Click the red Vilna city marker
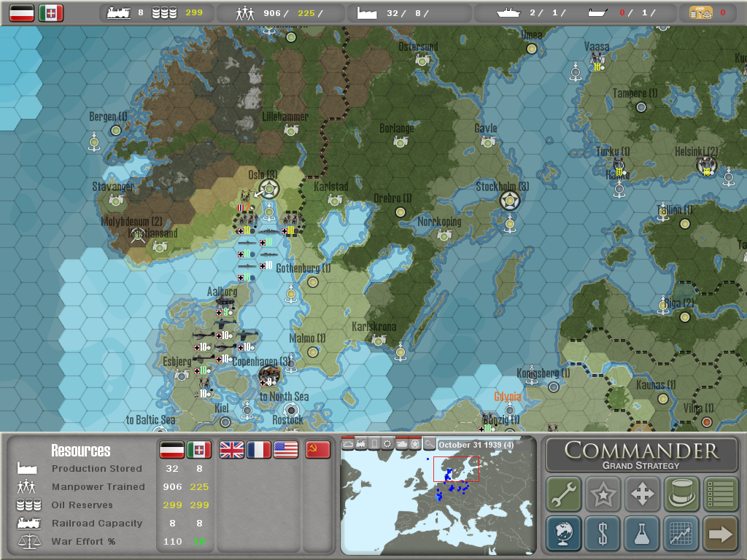This screenshot has height=560, width=747. tap(707, 422)
